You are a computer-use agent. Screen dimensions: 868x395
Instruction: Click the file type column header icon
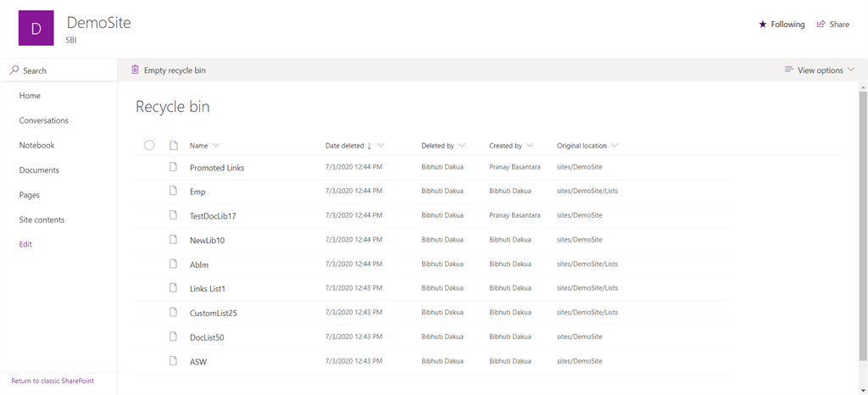pos(173,146)
